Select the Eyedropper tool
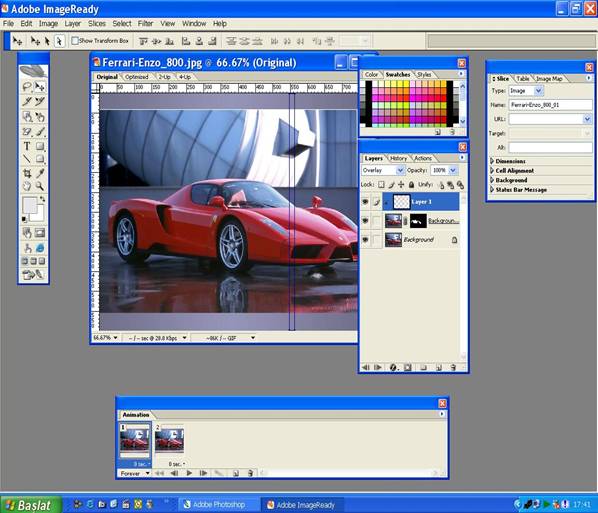The image size is (598, 513). (40, 173)
